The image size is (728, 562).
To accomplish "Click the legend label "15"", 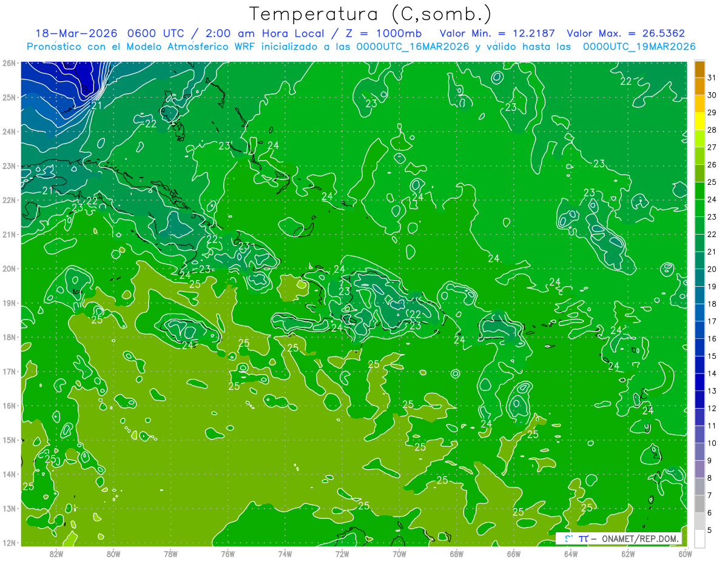I will (x=712, y=356).
